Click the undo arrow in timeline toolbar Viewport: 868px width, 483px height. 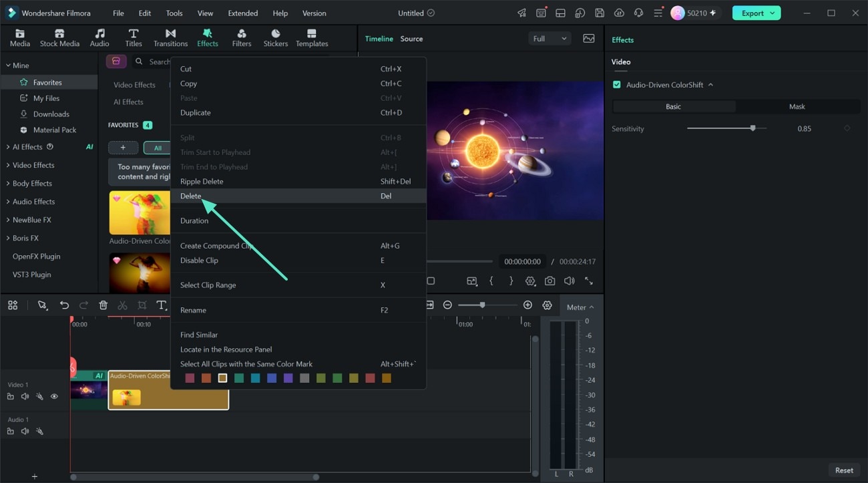coord(64,305)
